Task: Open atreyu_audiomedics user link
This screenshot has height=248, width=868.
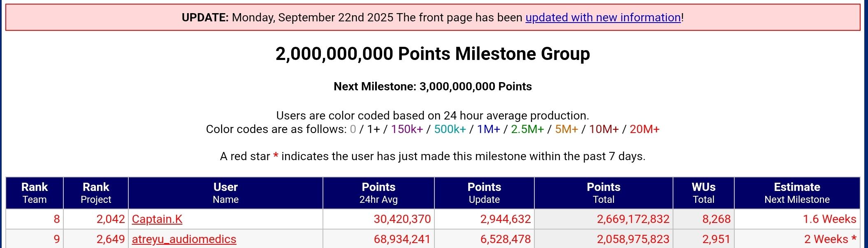Action: coord(184,239)
